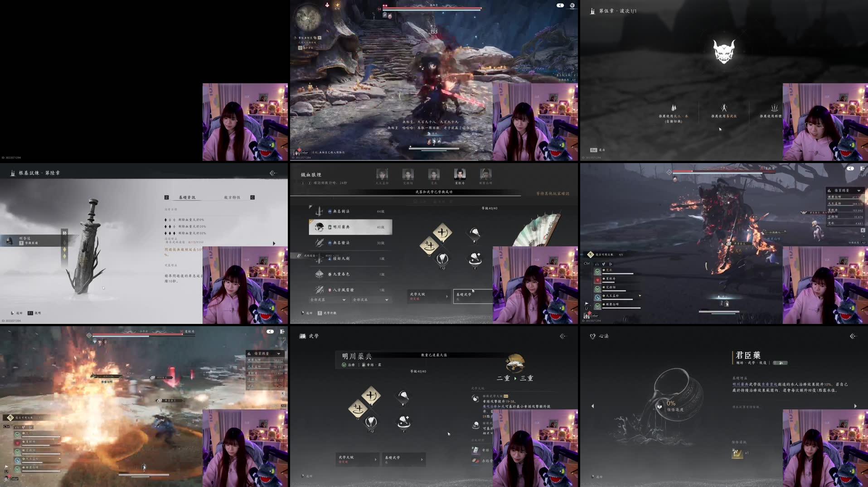The width and height of the screenshot is (868, 487).
Task: Click the 領悟進度 0% progress indicator
Action: coord(670,402)
